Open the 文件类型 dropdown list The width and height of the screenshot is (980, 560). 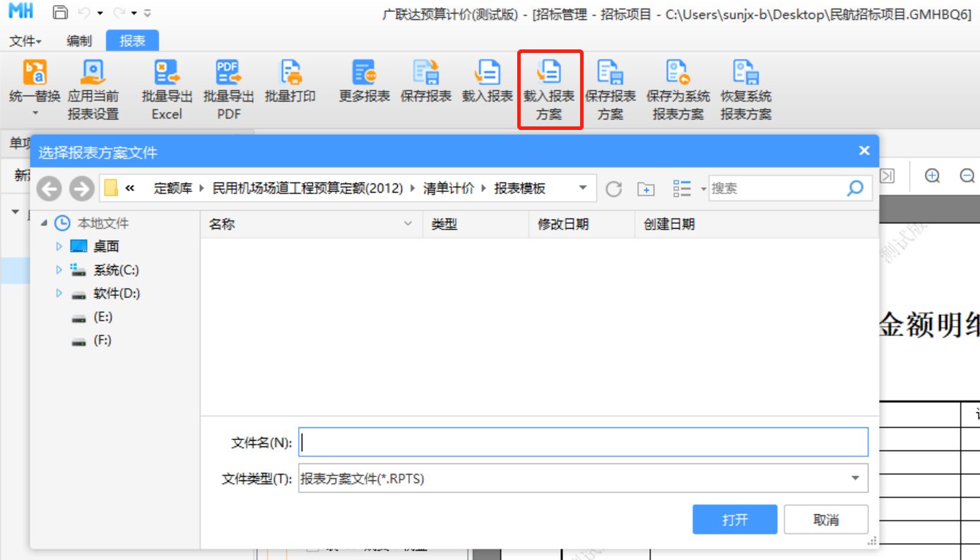pyautogui.click(x=855, y=478)
